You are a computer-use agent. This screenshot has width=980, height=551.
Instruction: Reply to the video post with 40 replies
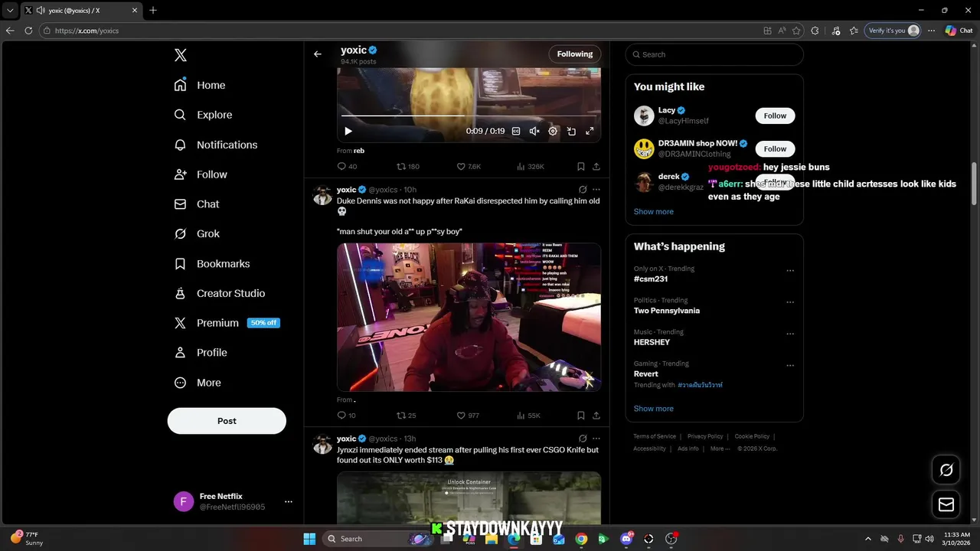click(341, 166)
